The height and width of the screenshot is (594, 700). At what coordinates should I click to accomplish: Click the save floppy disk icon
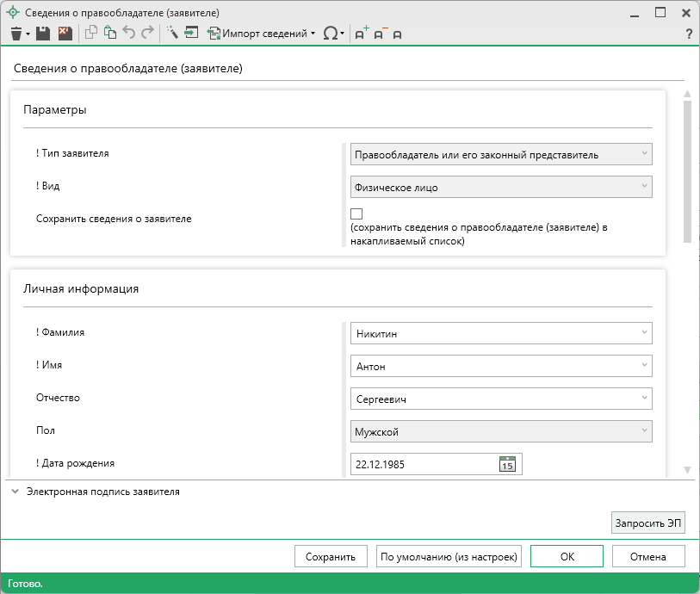[42, 34]
